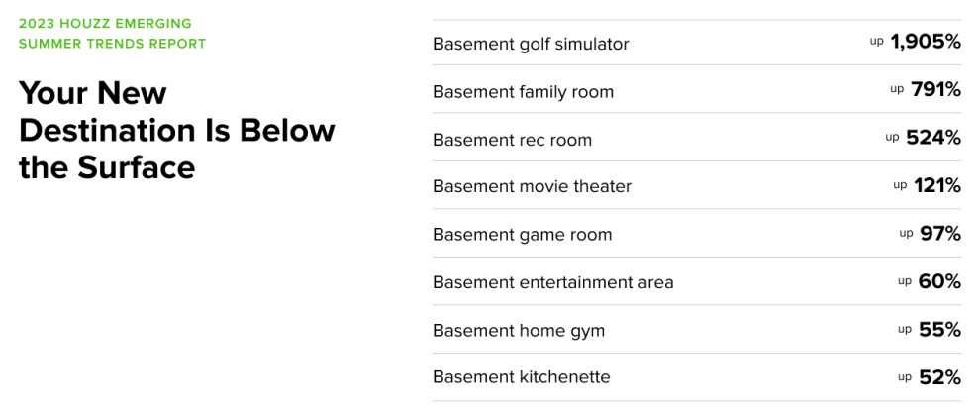980x420 pixels.
Task: Click the 1,905% figure
Action: pyautogui.click(x=926, y=42)
